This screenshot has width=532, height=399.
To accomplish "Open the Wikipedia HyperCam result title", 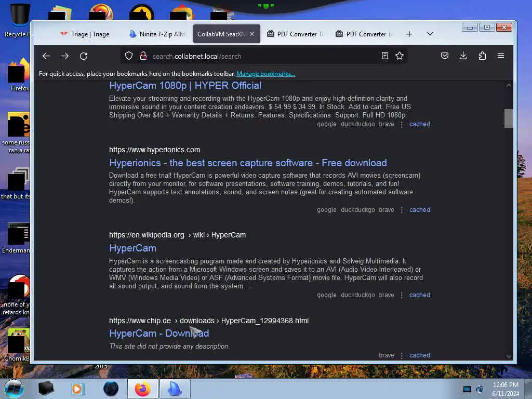I will [x=132, y=248].
